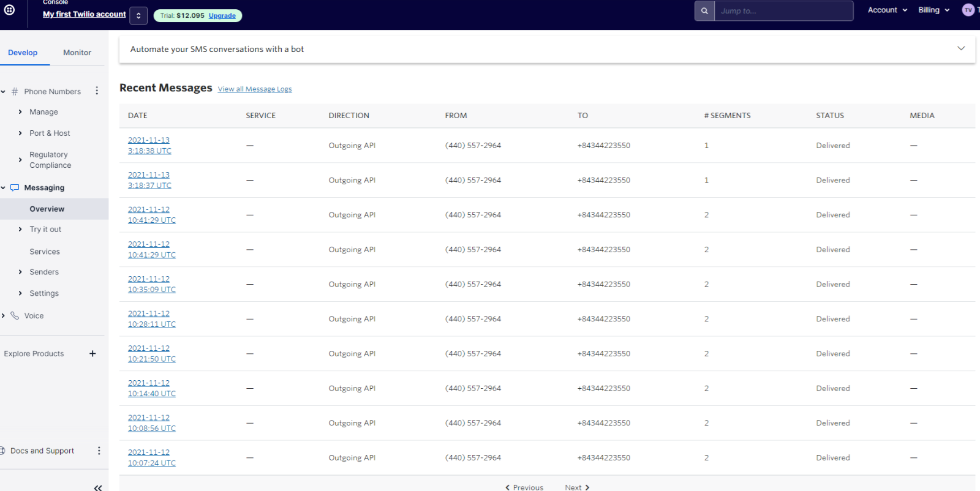Click the Twilio console home icon
This screenshot has width=980, height=491.
point(9,10)
